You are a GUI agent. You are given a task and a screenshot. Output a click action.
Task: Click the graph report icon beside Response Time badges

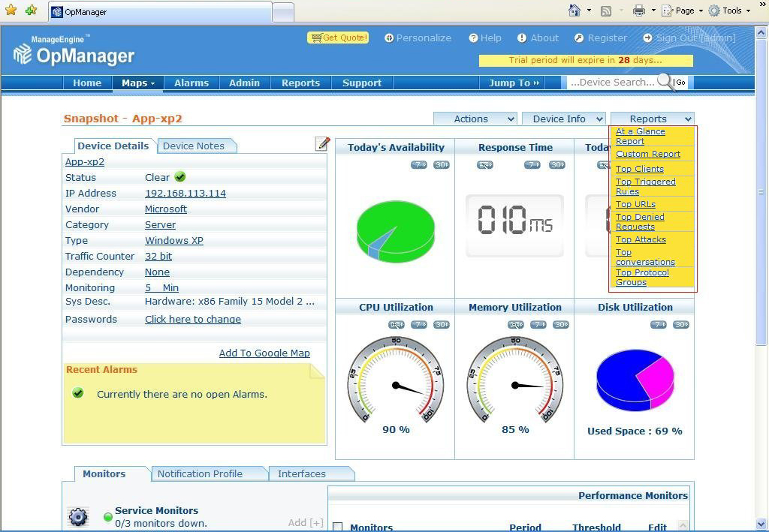(484, 164)
